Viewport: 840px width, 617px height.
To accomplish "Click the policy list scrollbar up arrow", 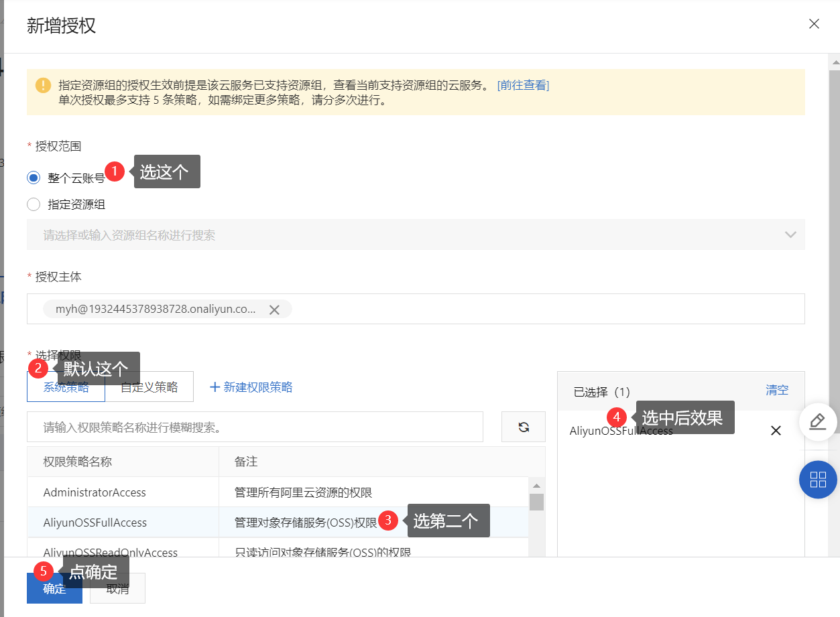I will 536,486.
